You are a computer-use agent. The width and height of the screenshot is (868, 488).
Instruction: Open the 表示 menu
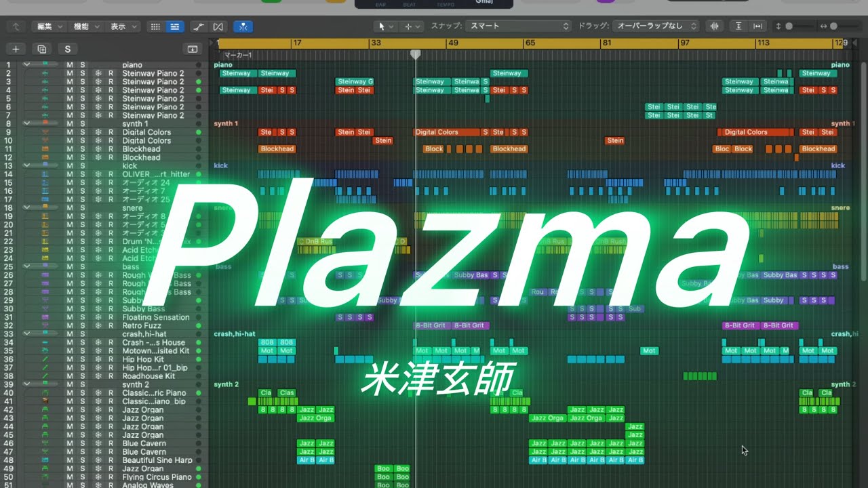[123, 26]
